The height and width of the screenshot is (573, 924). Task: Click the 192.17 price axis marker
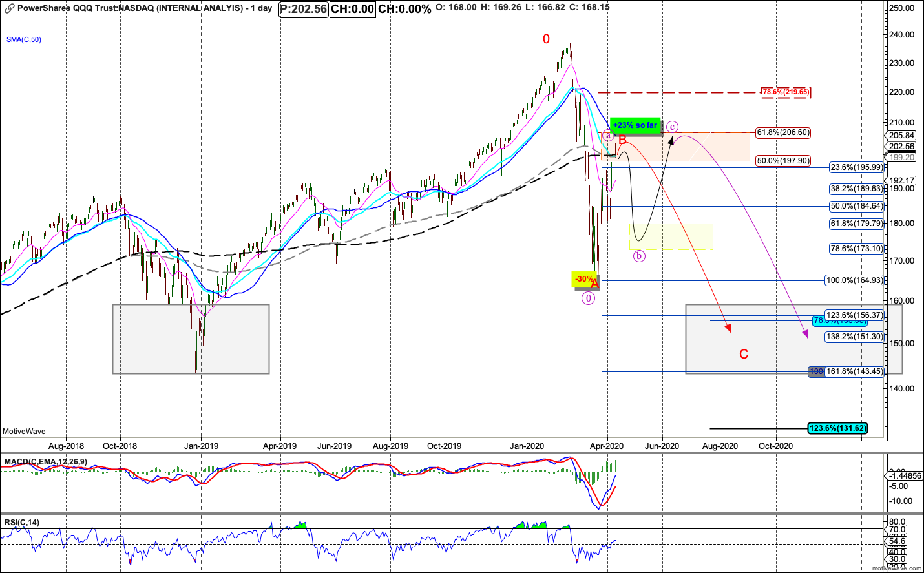click(x=901, y=180)
